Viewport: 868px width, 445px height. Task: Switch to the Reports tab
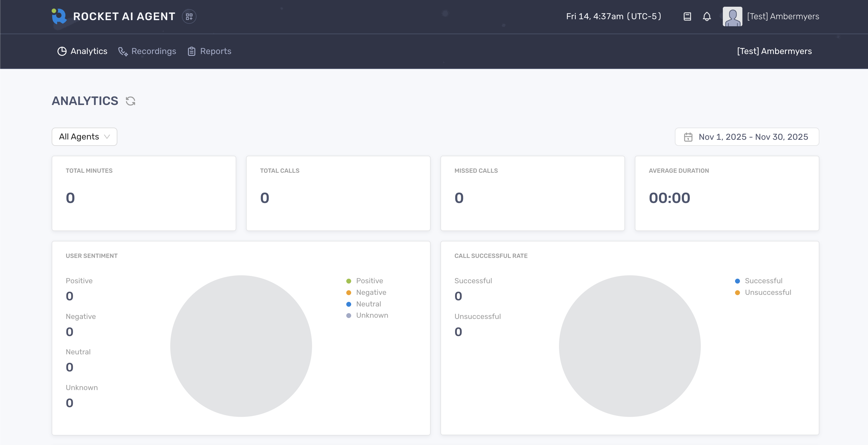[x=215, y=51]
